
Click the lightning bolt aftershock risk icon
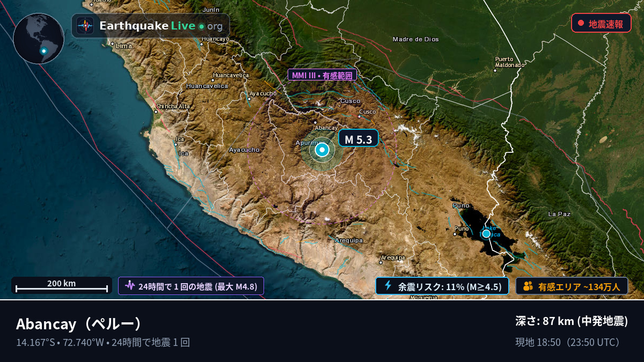[x=388, y=286]
